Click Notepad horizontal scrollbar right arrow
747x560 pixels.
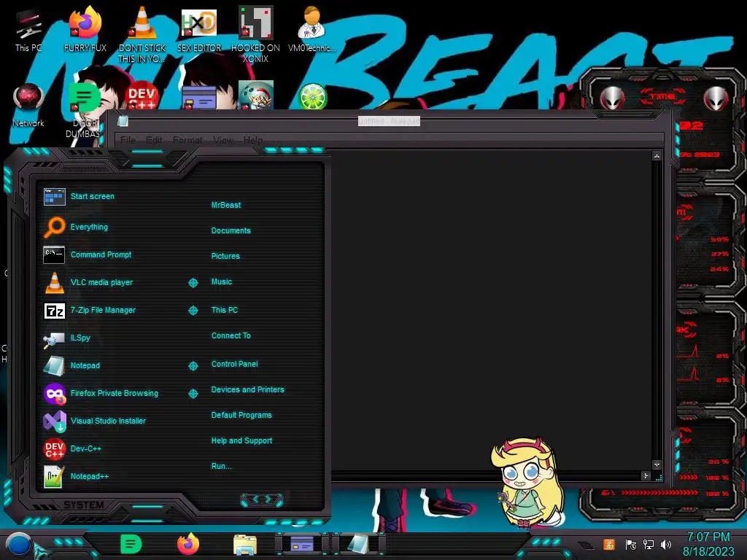click(x=646, y=475)
